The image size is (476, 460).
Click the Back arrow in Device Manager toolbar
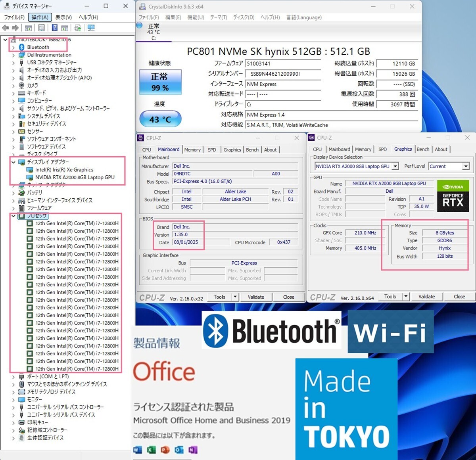tap(6, 28)
